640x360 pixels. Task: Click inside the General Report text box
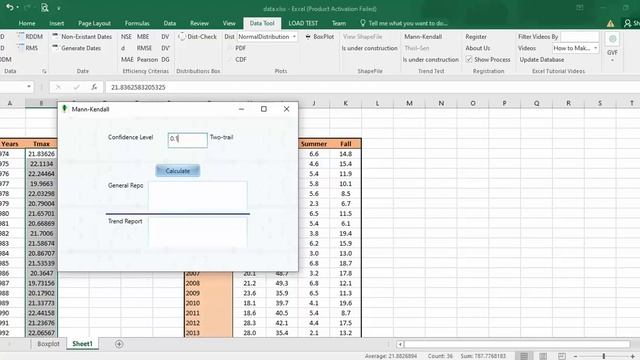tap(198, 196)
